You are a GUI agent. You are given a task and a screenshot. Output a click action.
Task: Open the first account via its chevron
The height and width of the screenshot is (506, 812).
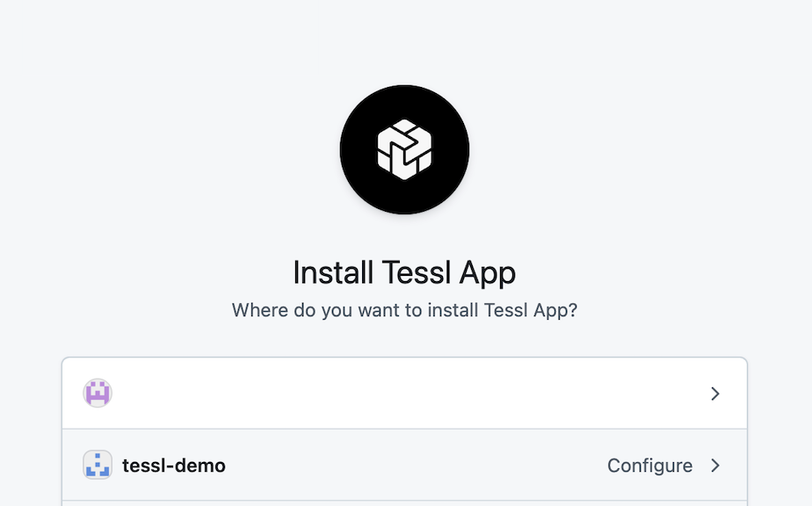(715, 394)
